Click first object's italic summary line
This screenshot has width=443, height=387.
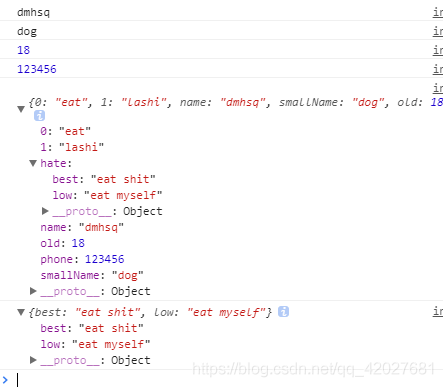pos(236,102)
